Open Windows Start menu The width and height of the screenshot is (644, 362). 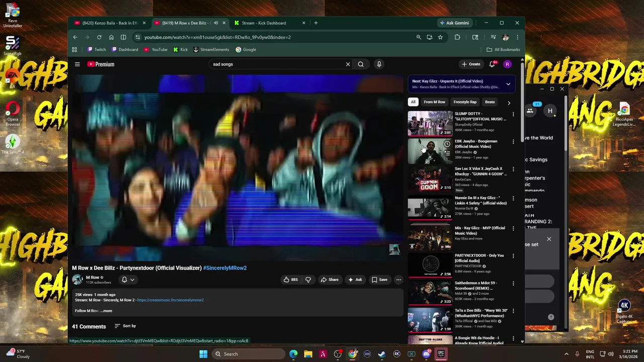(203, 354)
